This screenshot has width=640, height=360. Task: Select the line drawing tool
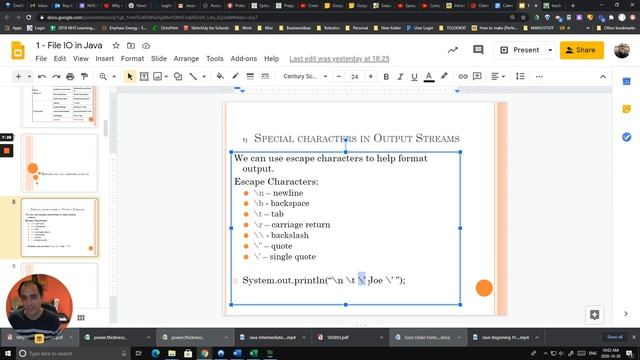click(x=193, y=76)
